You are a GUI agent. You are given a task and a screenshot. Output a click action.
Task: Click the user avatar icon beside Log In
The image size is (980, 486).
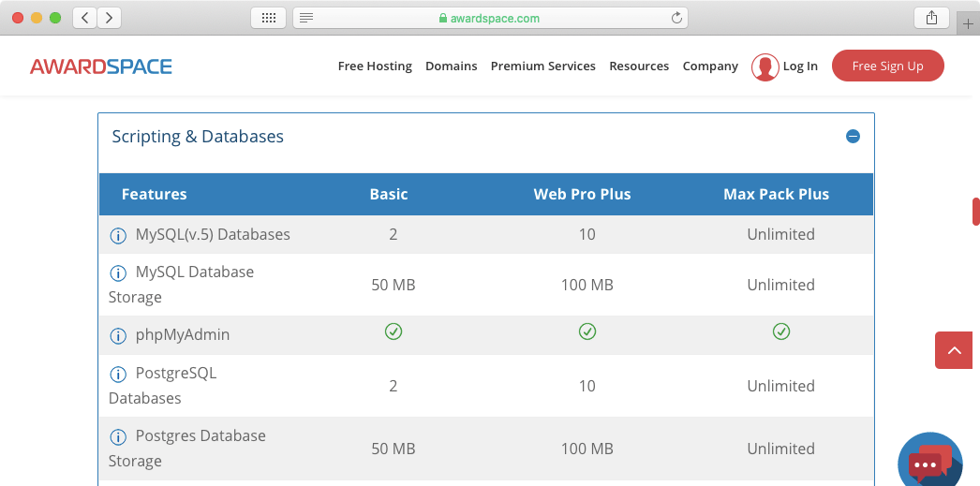click(x=765, y=66)
